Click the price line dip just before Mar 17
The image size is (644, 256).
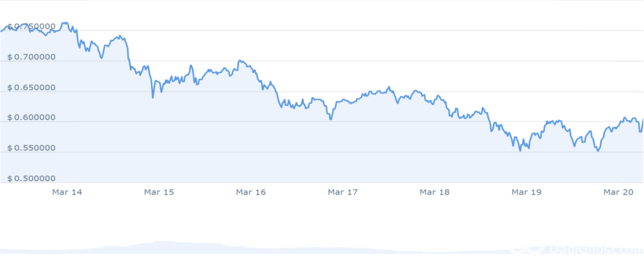click(330, 119)
